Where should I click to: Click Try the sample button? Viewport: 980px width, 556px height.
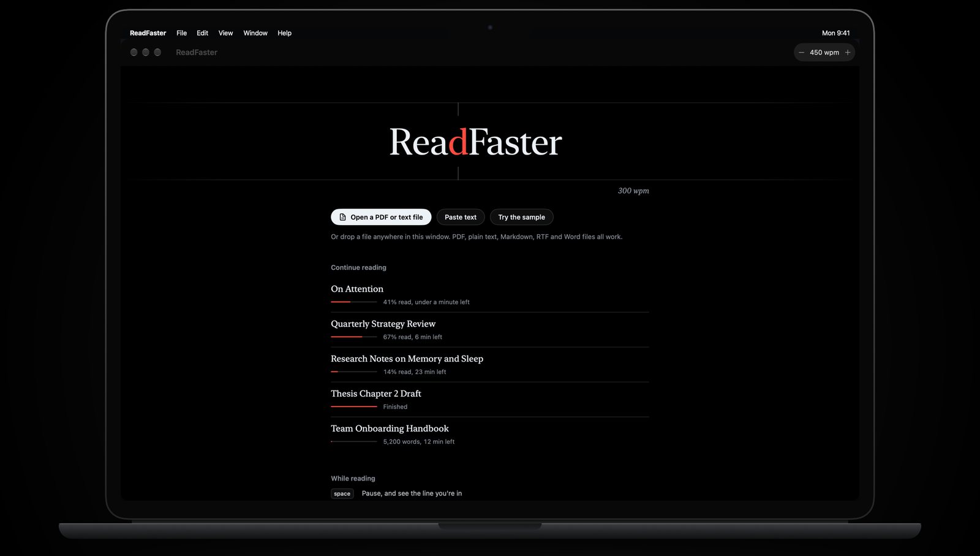click(521, 217)
